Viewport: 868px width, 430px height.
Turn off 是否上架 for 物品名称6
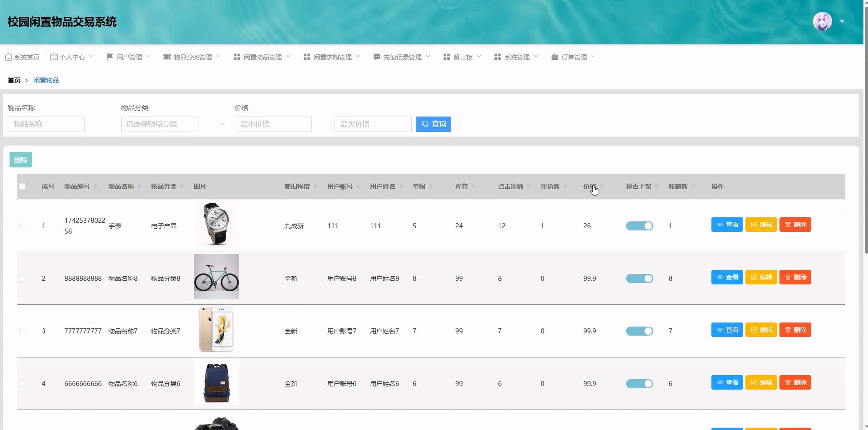tap(639, 383)
